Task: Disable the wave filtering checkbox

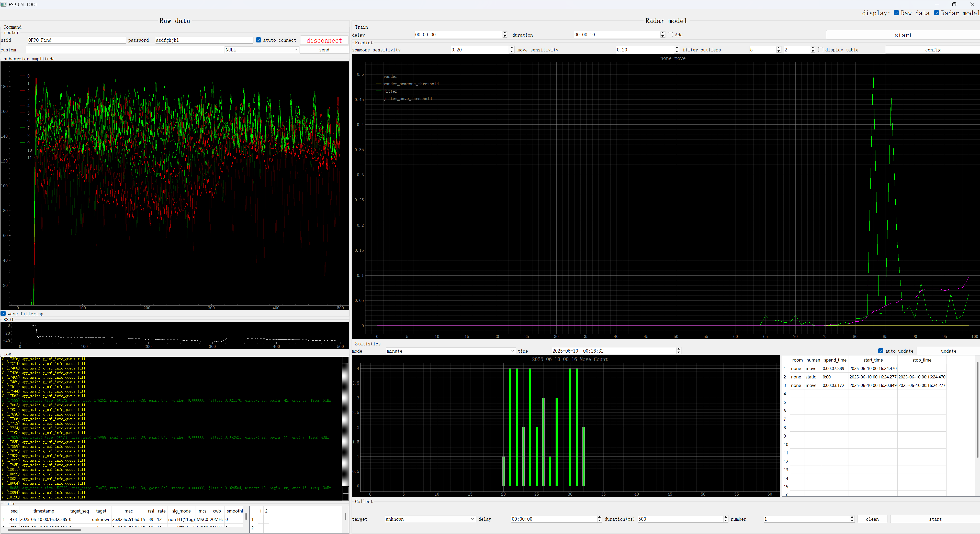Action: [x=3, y=314]
